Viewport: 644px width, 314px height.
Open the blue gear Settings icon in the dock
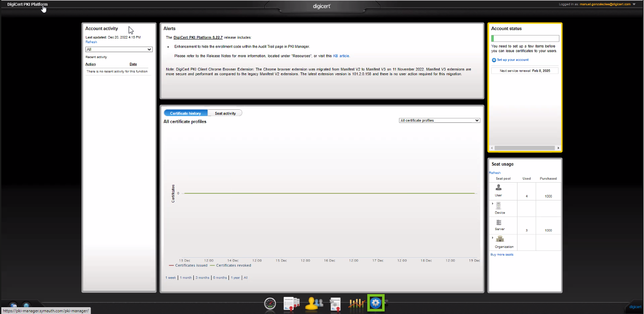point(376,303)
